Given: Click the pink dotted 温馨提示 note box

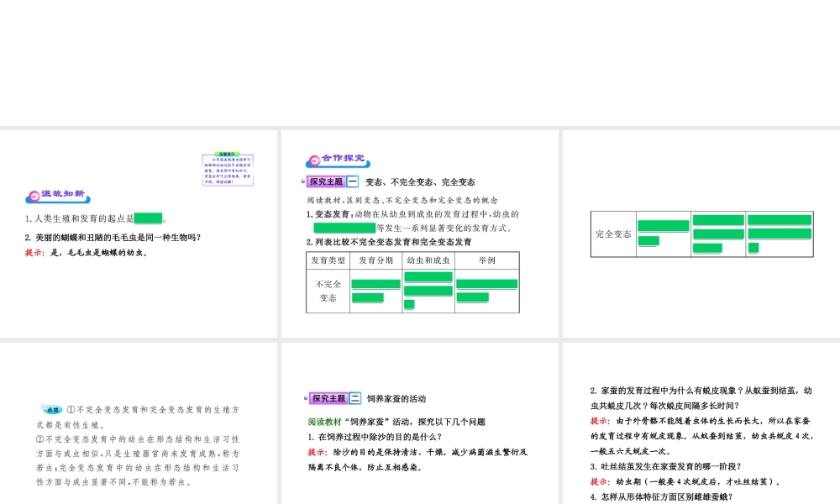Looking at the screenshot, I should 228,169.
